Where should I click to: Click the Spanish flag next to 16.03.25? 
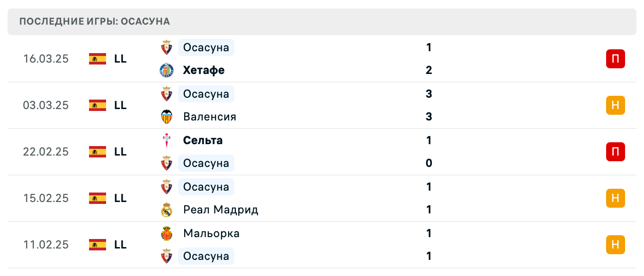click(x=97, y=59)
